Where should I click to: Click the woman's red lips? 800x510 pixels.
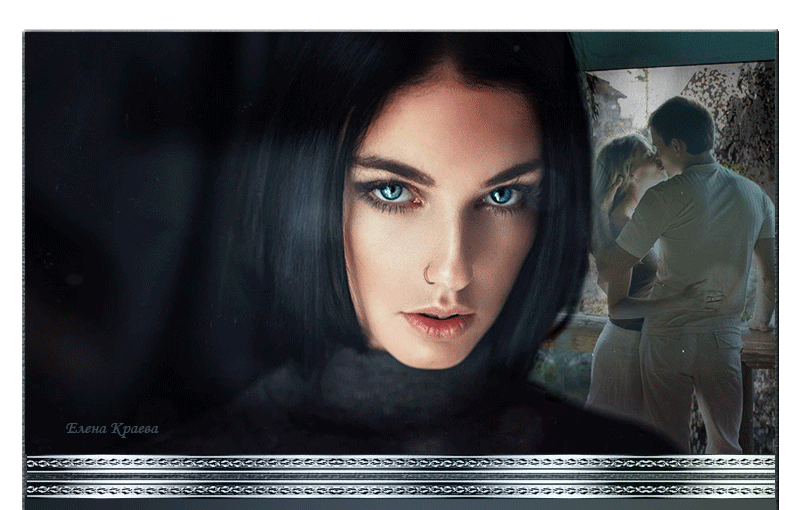pyautogui.click(x=439, y=322)
